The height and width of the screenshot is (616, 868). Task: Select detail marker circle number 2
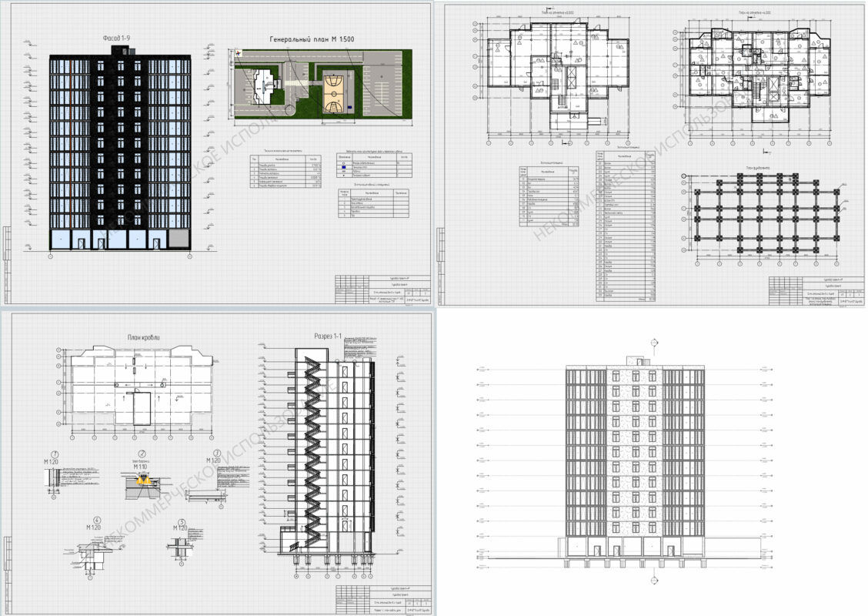click(x=142, y=454)
